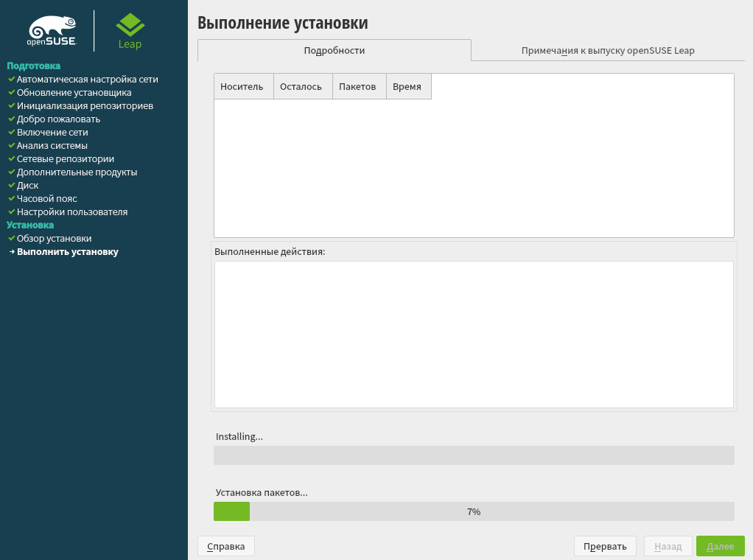Click the disabled Назад button
753x560 pixels.
tap(668, 546)
